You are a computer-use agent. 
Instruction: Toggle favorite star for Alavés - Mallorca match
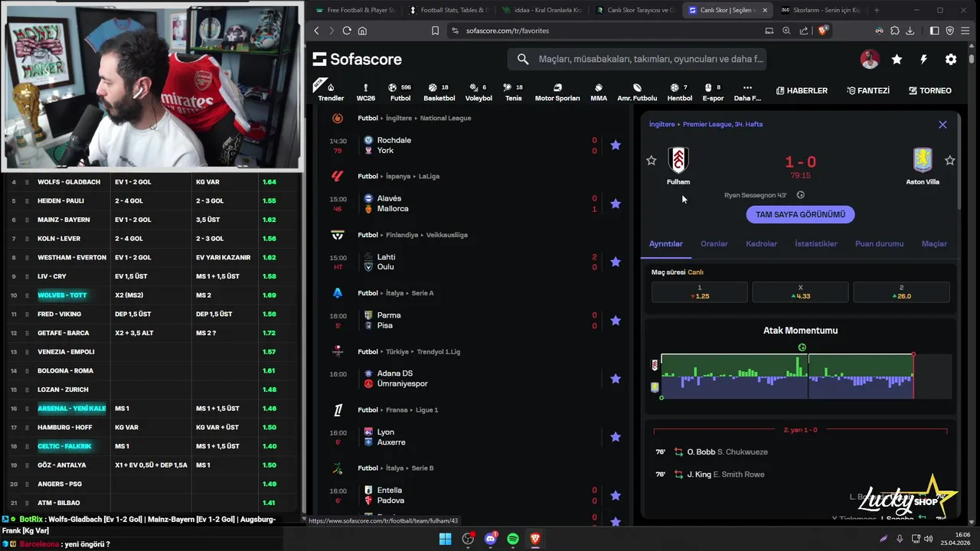point(616,204)
